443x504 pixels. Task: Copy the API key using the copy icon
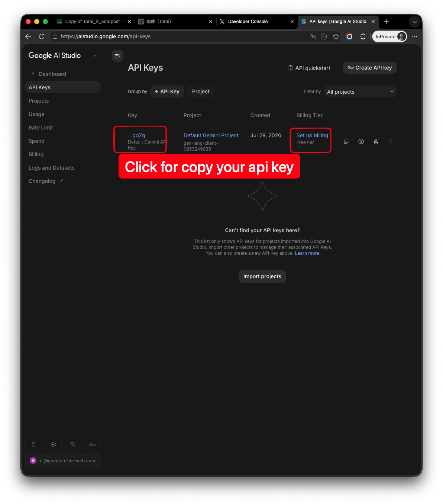tap(346, 141)
